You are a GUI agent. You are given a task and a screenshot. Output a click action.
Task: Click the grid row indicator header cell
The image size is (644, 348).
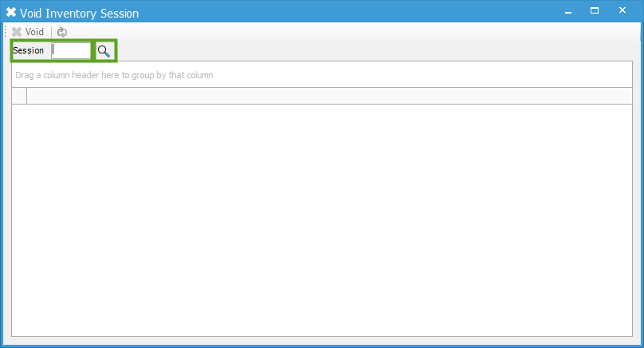(x=19, y=96)
